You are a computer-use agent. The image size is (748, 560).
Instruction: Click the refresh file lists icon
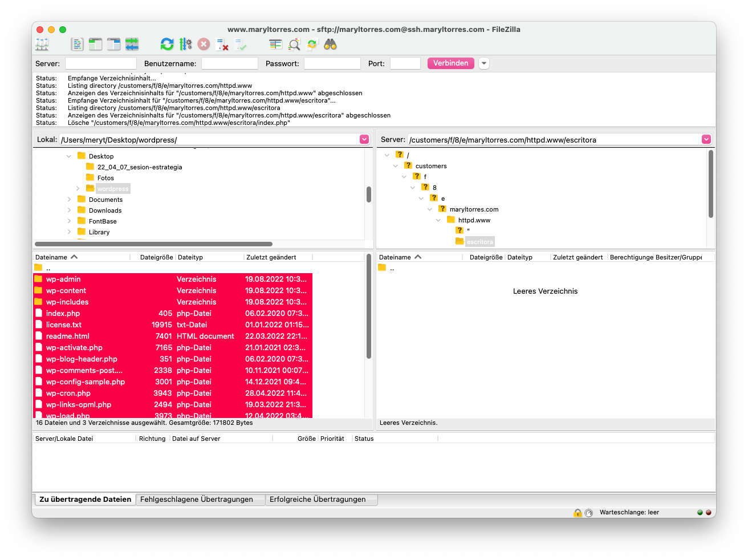(166, 44)
